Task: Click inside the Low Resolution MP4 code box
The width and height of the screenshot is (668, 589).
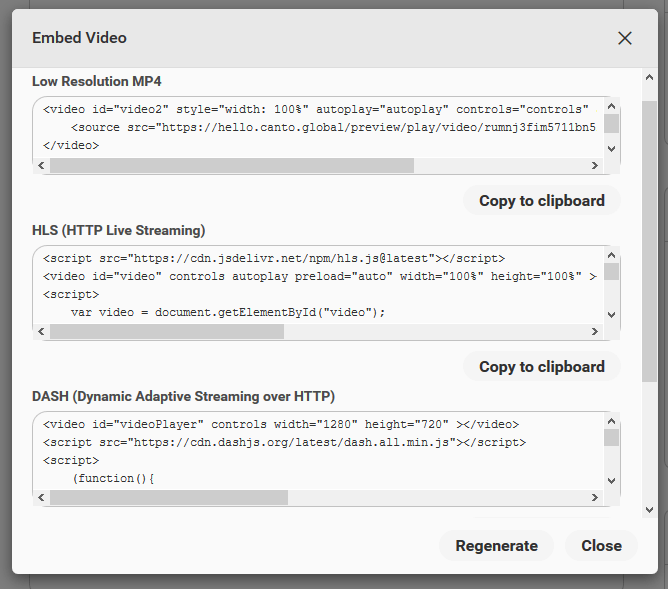Action: click(x=318, y=128)
